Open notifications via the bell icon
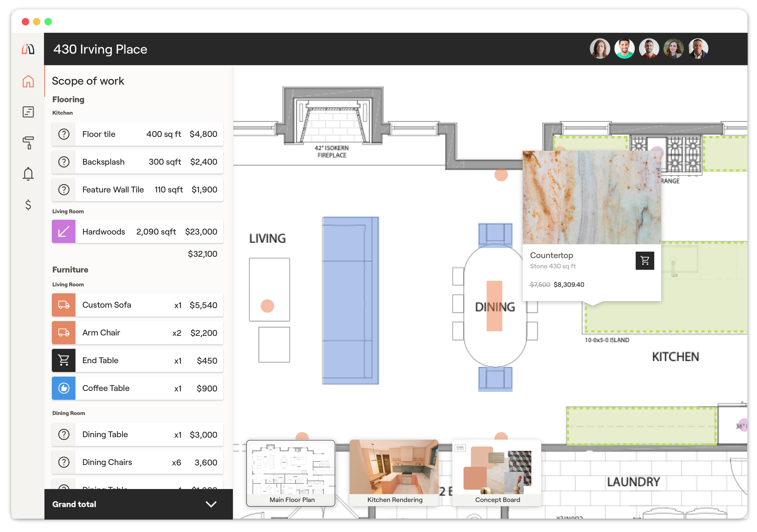The image size is (757, 532). (x=28, y=174)
